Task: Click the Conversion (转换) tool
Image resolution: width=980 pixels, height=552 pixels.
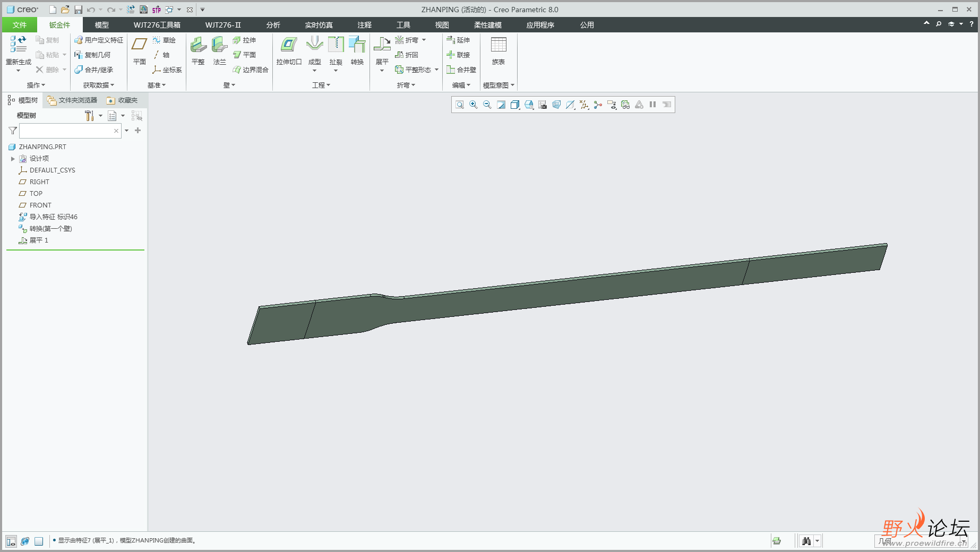Action: (357, 50)
